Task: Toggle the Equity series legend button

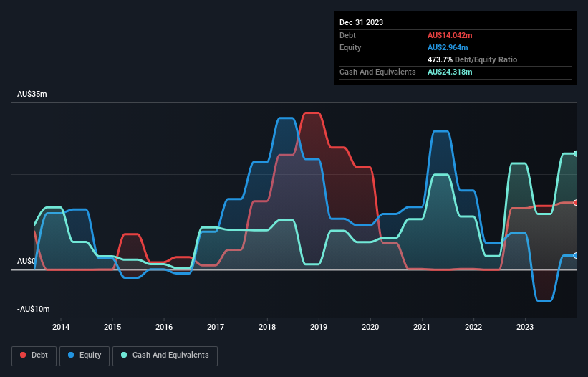Action: [x=85, y=355]
